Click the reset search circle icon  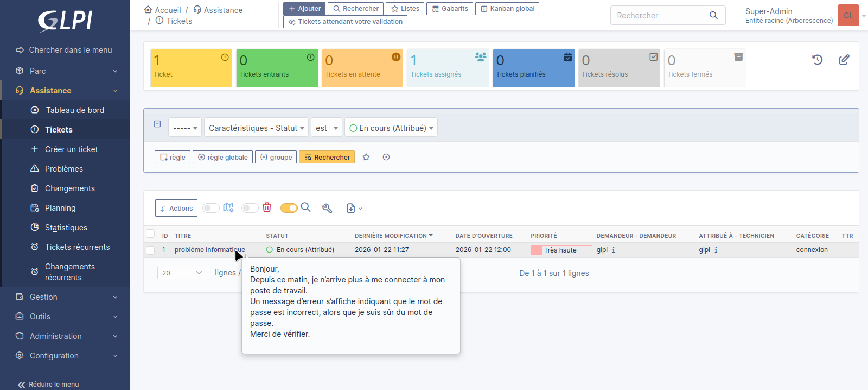coord(386,157)
